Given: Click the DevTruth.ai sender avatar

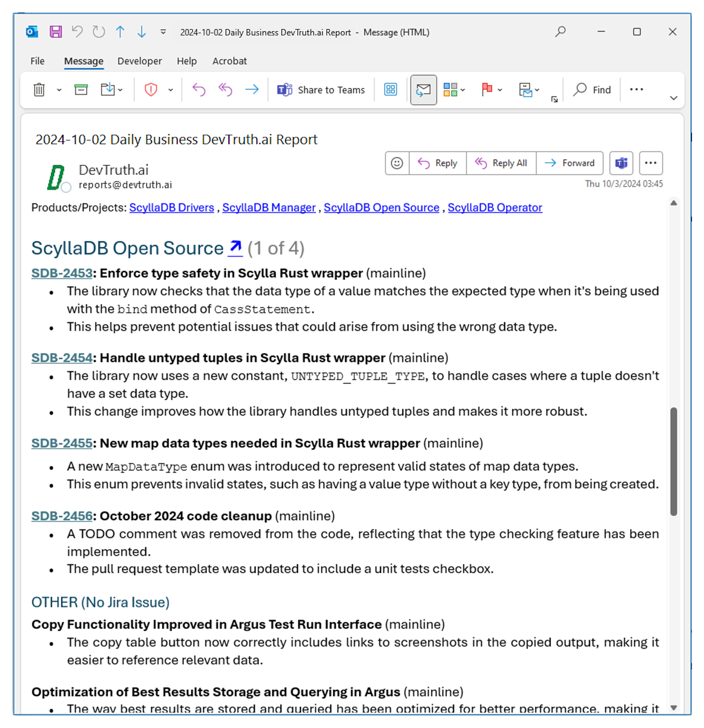Looking at the screenshot, I should 56,177.
